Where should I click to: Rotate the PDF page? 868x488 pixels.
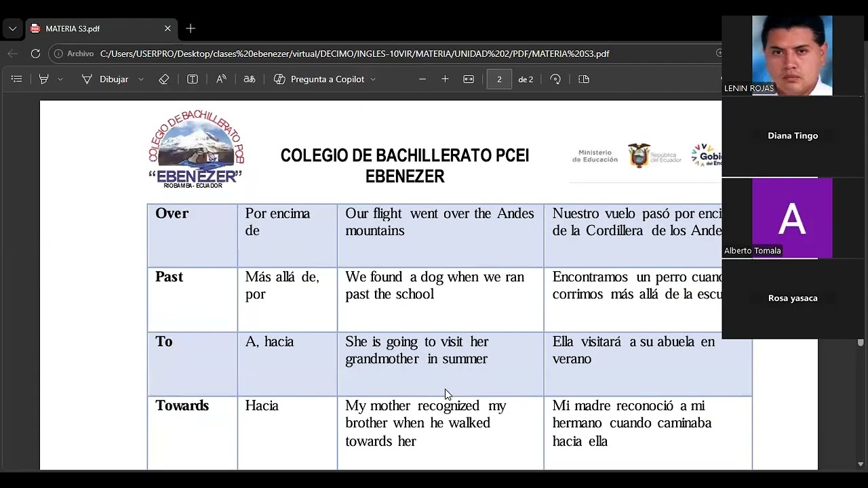pyautogui.click(x=555, y=79)
